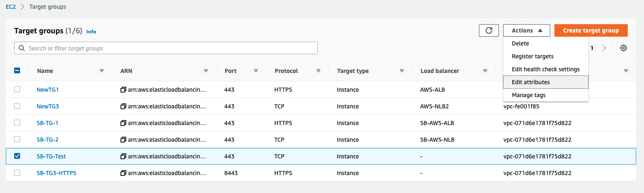
Task: Click the refresh target groups icon
Action: click(x=489, y=30)
